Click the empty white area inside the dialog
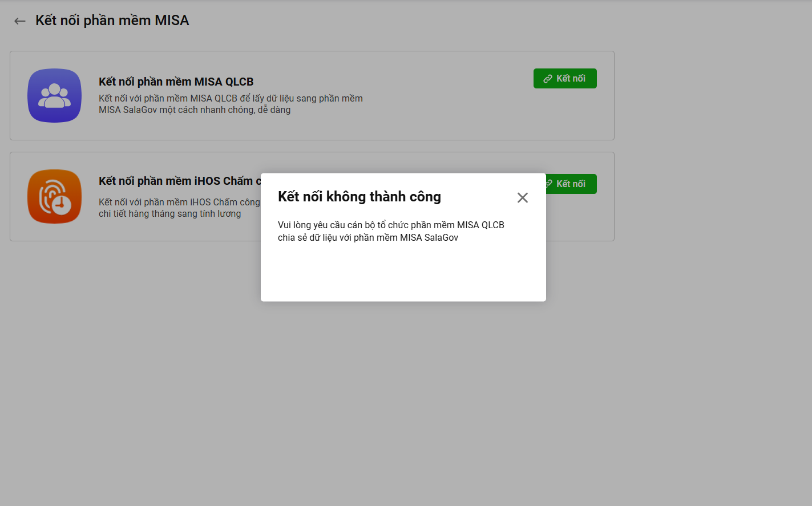Image resolution: width=812 pixels, height=506 pixels. click(403, 273)
